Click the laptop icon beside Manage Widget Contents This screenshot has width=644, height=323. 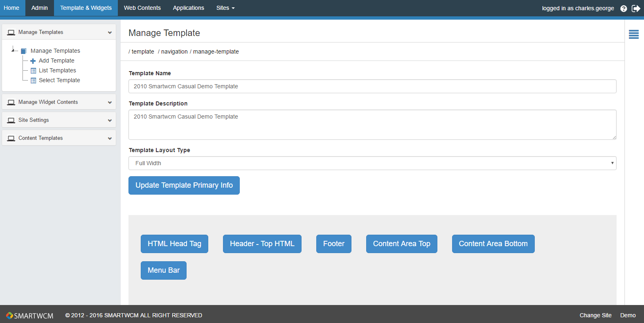click(x=11, y=102)
